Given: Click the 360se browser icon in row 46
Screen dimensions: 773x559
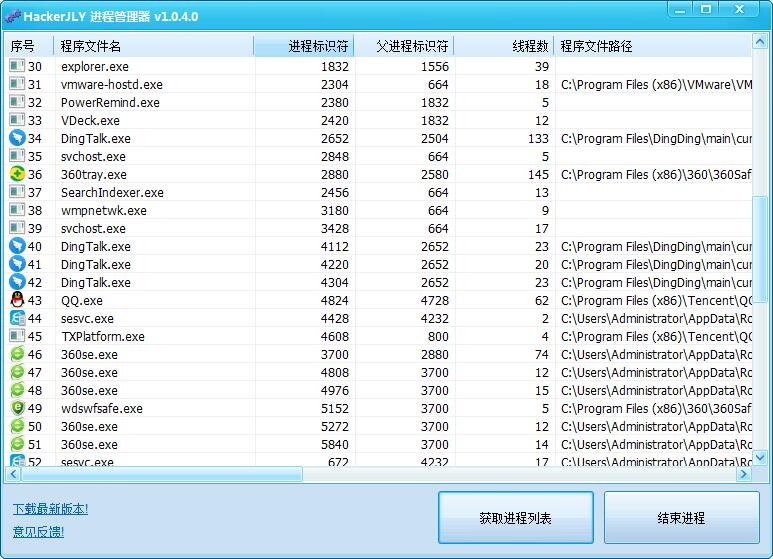Looking at the screenshot, I should tap(17, 354).
